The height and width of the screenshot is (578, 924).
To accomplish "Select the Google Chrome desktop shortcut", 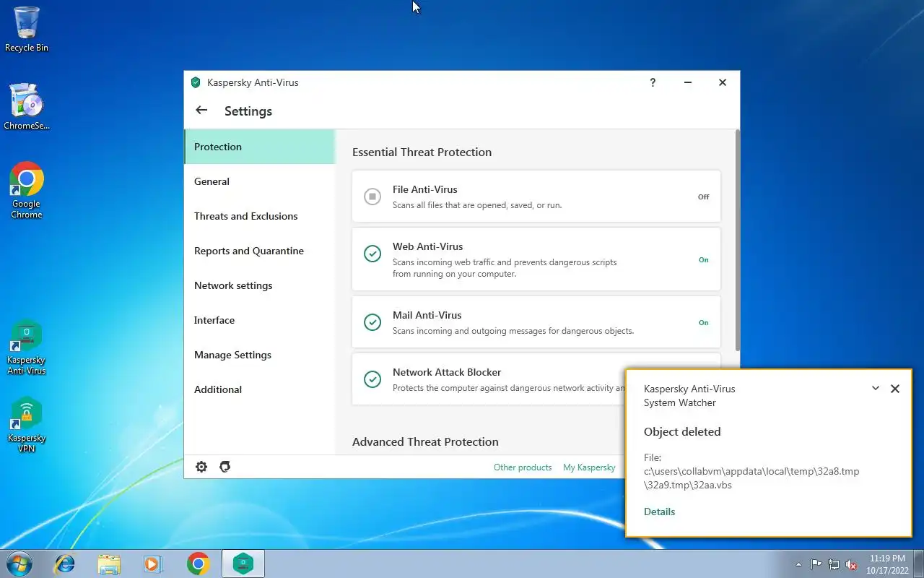I will coord(27,190).
